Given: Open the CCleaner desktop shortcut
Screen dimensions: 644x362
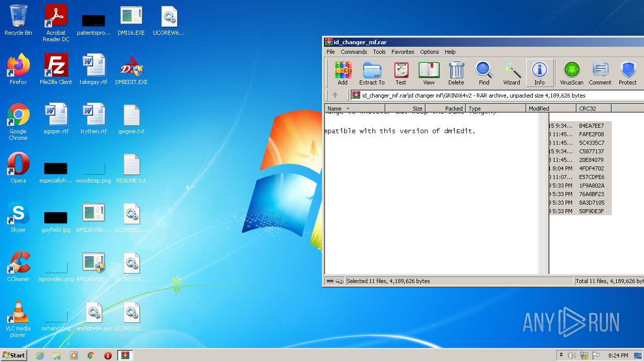Looking at the screenshot, I should [x=18, y=267].
